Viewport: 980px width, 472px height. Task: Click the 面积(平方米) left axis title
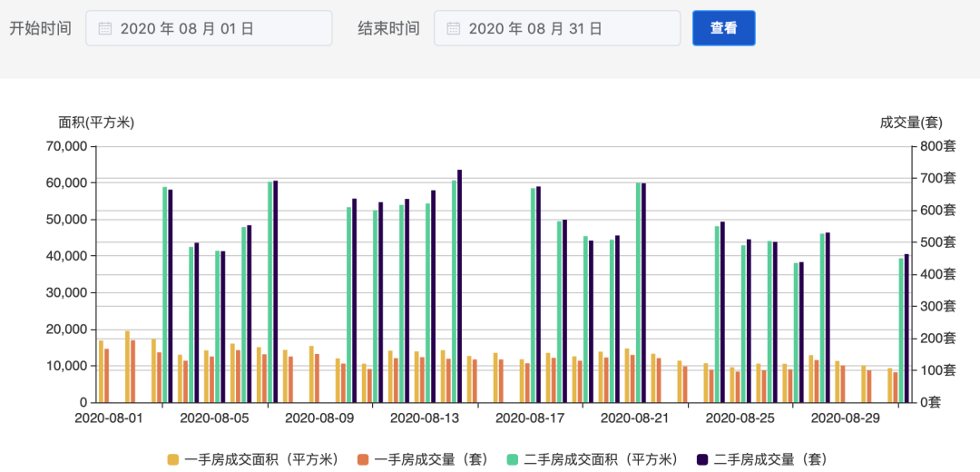[96, 123]
